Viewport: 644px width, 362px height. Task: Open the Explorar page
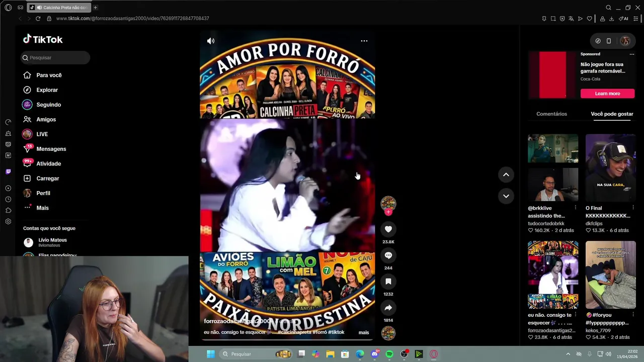coord(41,90)
